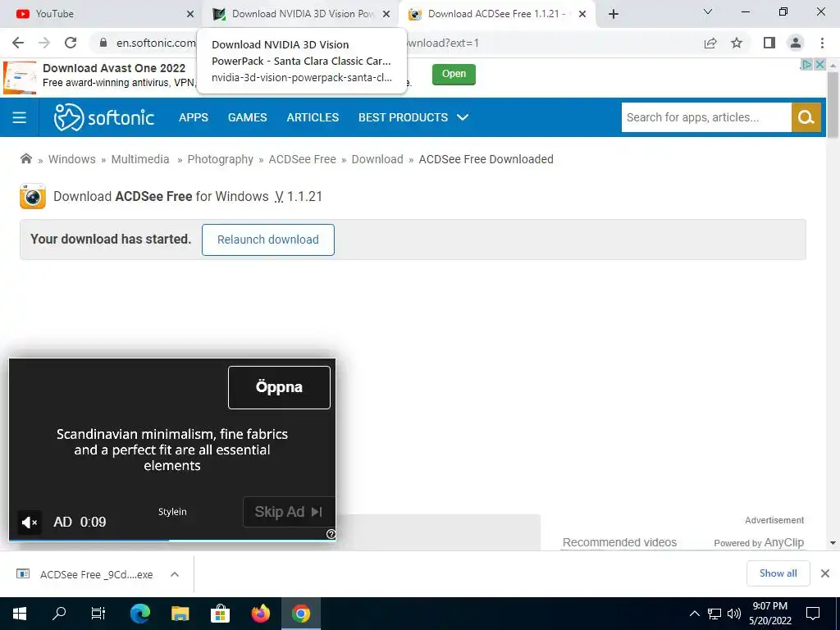
Task: Open the Windows breadcrumb link
Action: pyautogui.click(x=72, y=159)
